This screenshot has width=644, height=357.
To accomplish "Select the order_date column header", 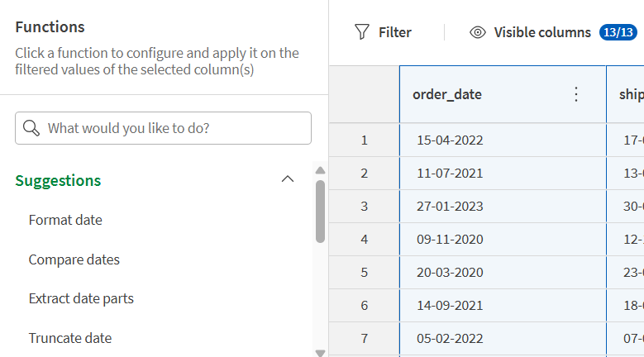I will tap(447, 94).
